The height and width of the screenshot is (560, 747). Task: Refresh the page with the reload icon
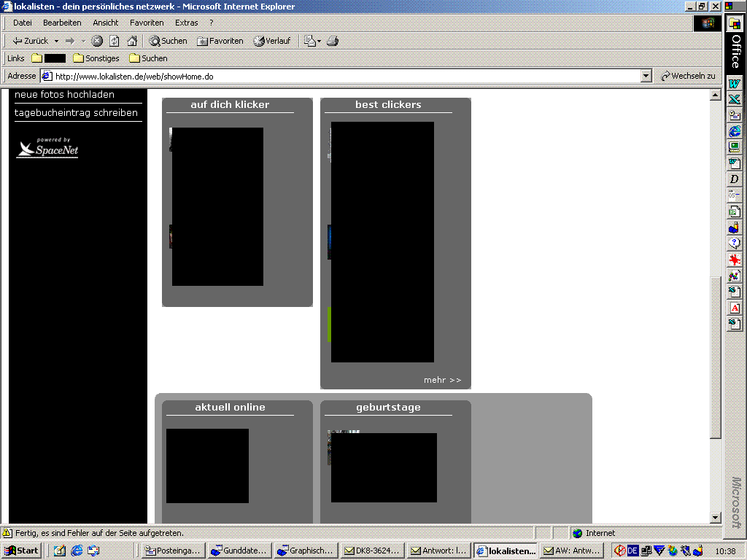(115, 41)
